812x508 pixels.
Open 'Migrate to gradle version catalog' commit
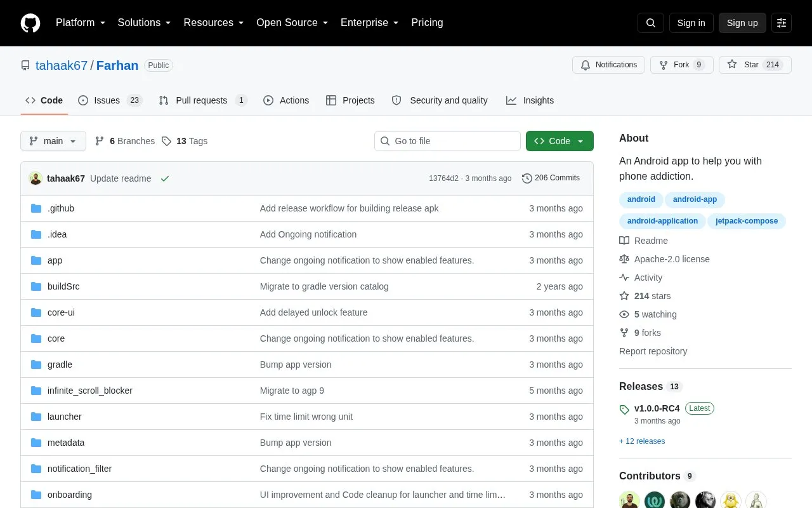click(x=324, y=286)
